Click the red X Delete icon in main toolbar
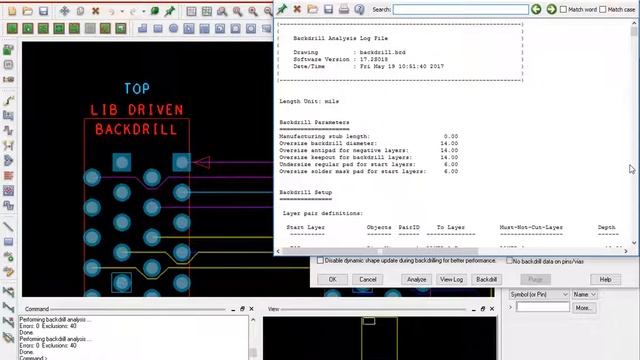640x360 pixels. pos(96,11)
